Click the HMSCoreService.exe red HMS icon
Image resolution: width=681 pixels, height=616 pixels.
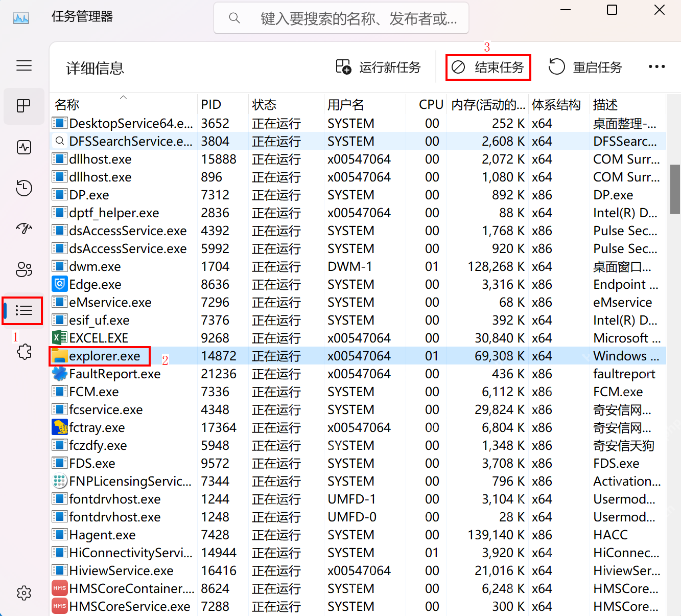pos(60,606)
